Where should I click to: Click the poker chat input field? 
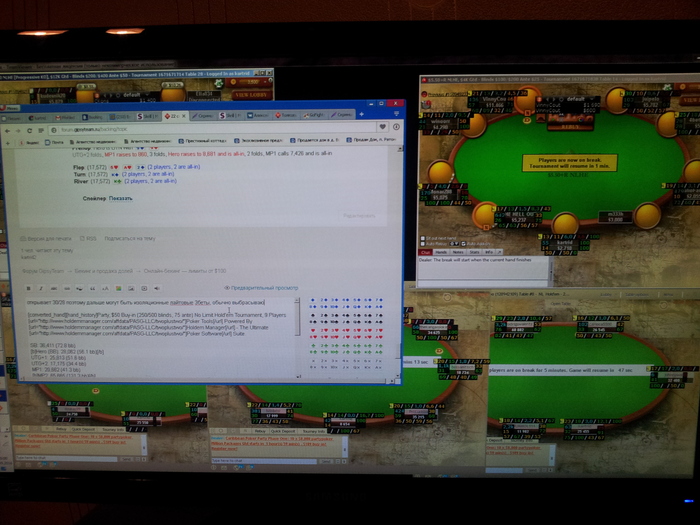482,283
